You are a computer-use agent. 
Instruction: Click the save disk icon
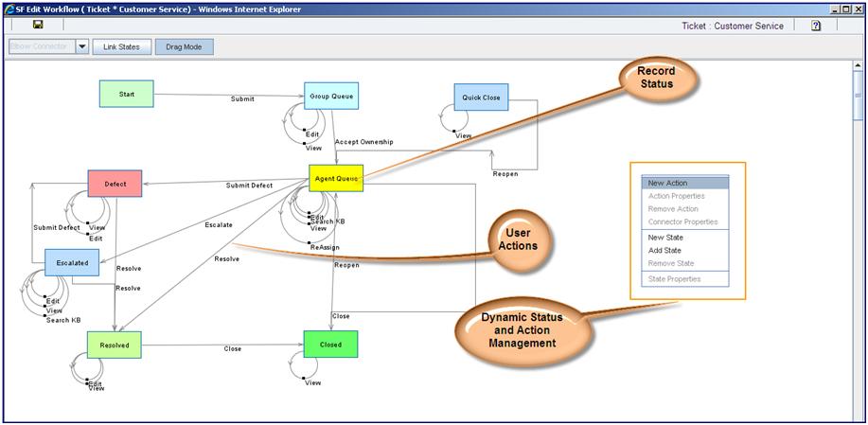pyautogui.click(x=38, y=25)
